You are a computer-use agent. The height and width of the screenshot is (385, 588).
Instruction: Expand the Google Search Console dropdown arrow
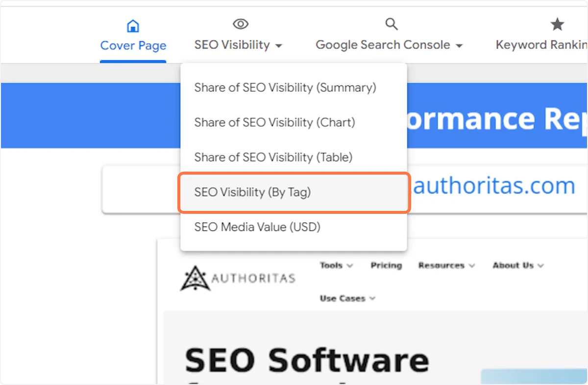(459, 46)
